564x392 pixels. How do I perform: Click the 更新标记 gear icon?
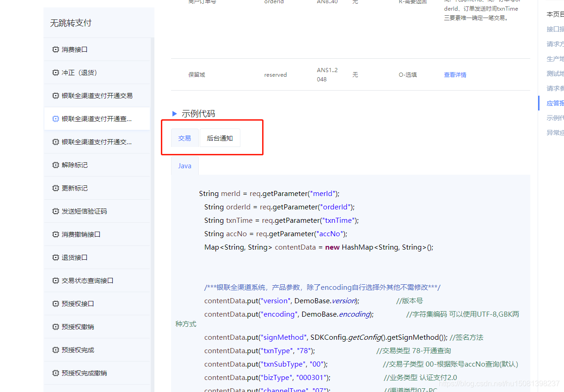(x=55, y=188)
